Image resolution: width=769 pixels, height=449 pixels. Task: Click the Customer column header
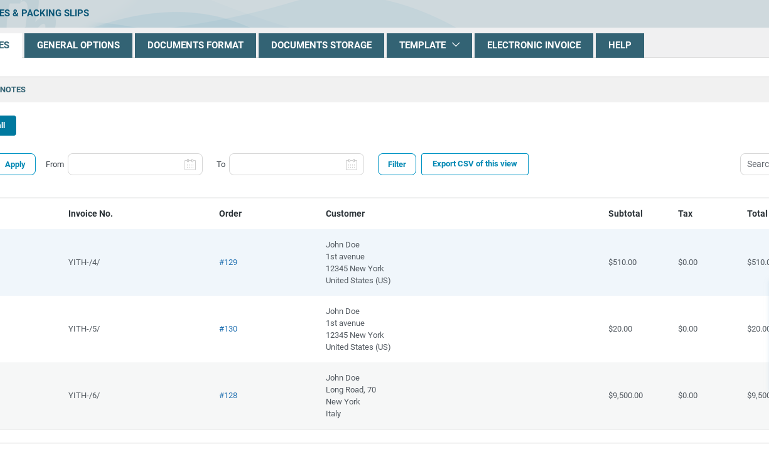coord(345,214)
